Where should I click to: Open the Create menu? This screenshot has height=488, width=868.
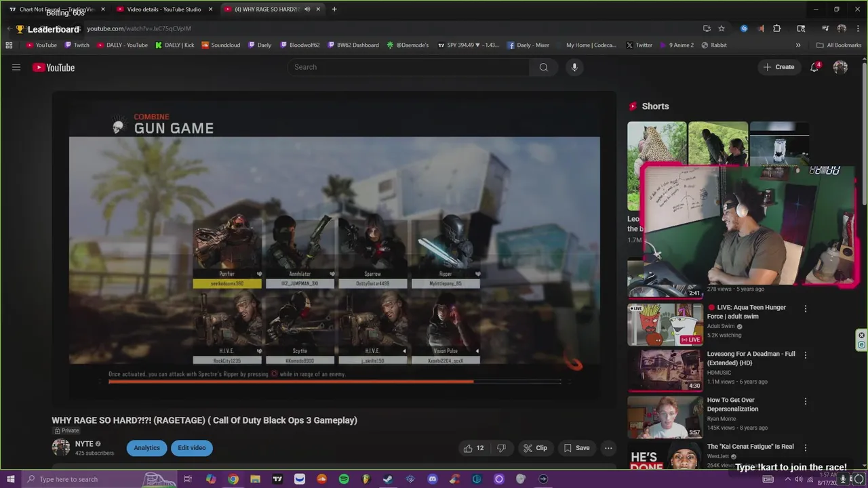click(778, 67)
